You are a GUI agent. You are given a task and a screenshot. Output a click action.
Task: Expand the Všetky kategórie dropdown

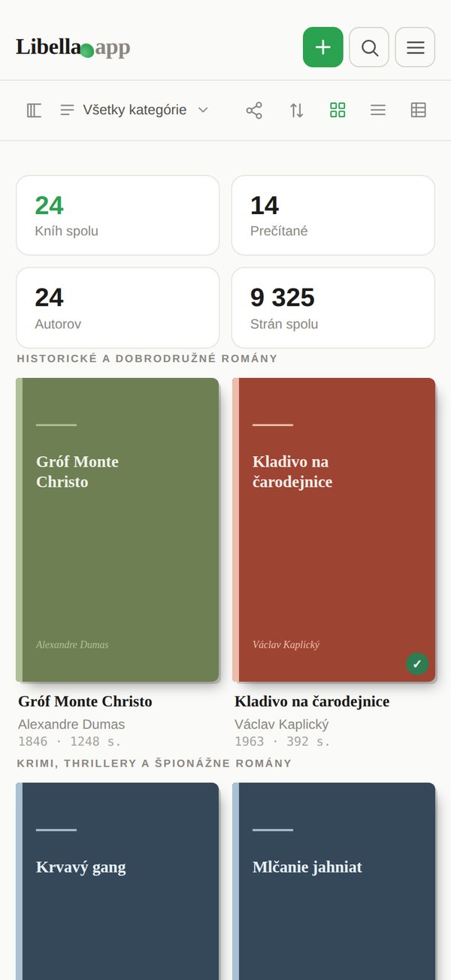click(135, 110)
